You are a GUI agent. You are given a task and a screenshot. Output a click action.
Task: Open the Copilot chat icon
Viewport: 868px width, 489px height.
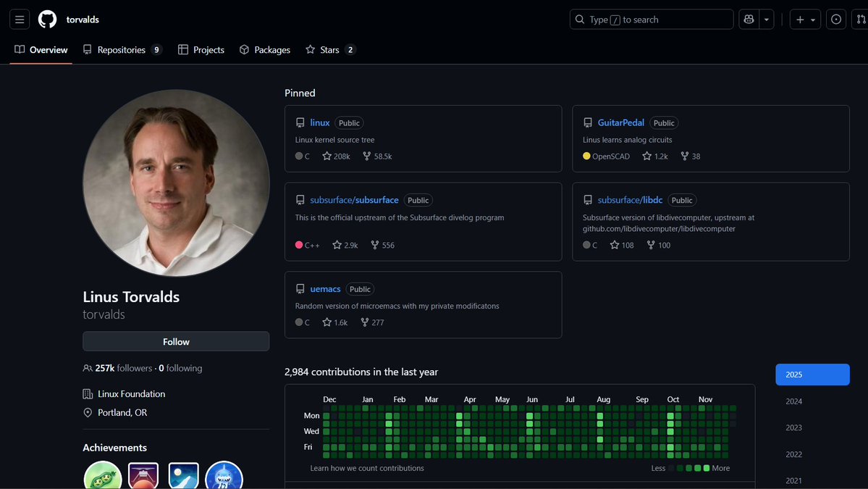tap(749, 20)
